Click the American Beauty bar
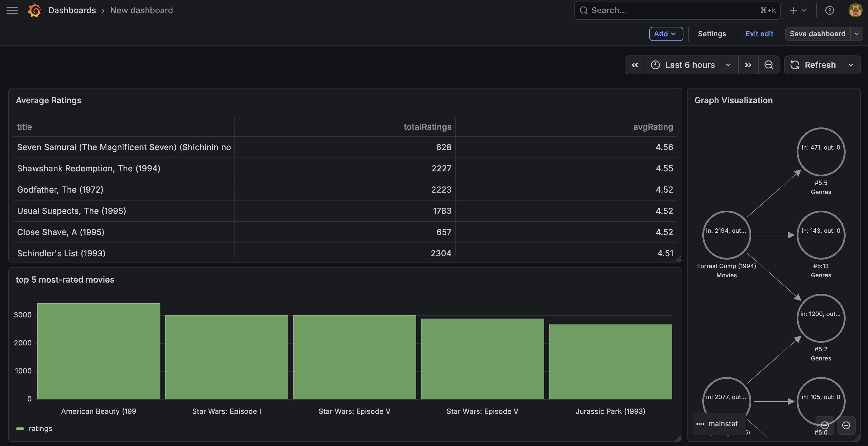868x446 pixels. 98,351
